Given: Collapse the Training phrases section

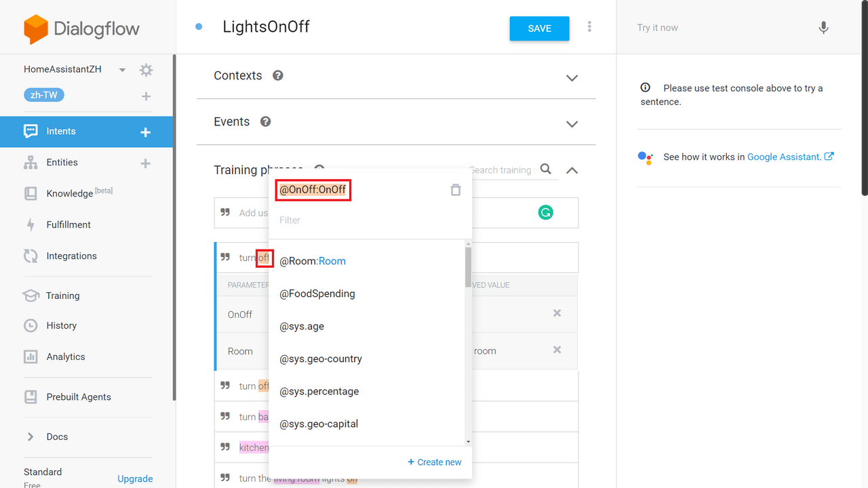Looking at the screenshot, I should [572, 170].
